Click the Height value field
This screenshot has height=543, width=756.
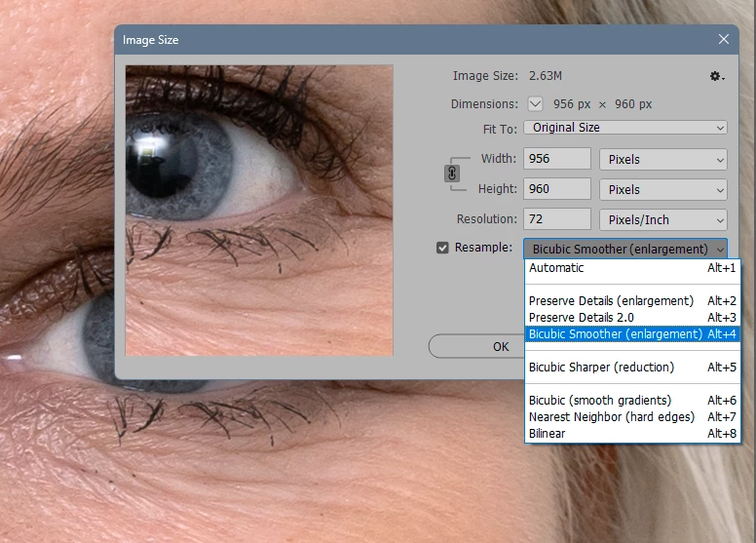click(557, 189)
